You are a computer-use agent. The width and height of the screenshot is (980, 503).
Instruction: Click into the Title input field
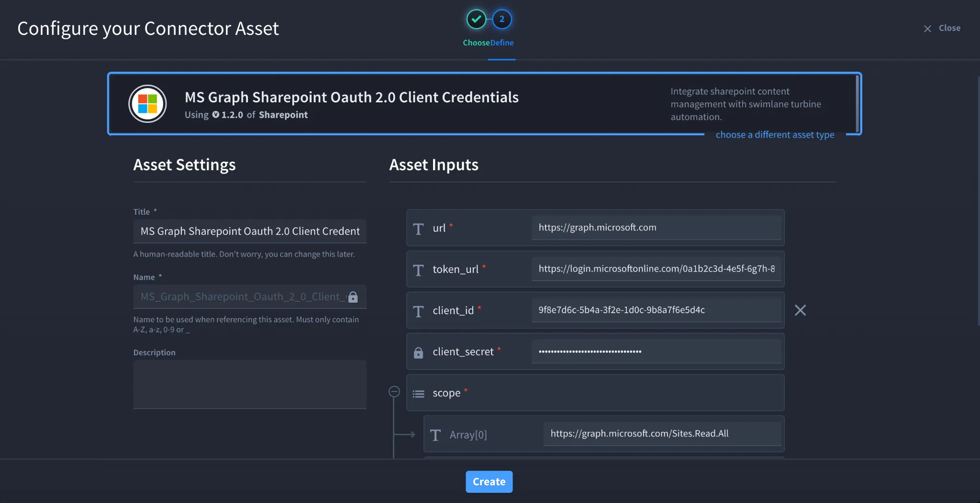(x=250, y=231)
